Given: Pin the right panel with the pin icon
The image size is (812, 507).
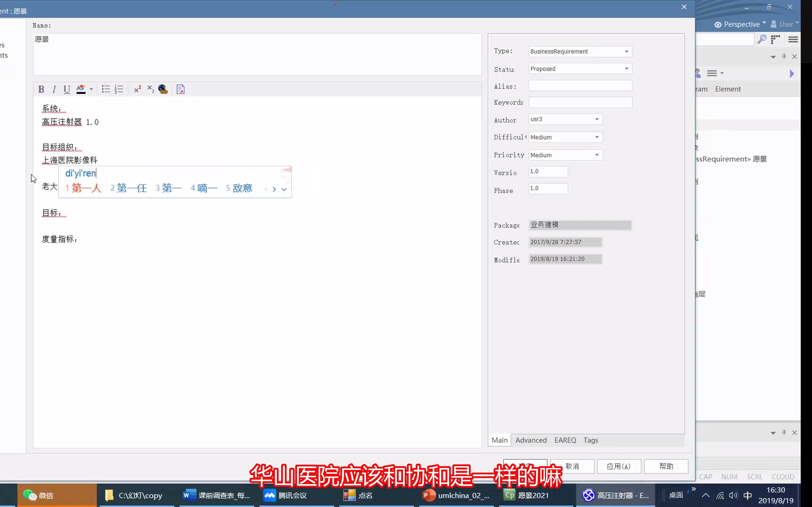Looking at the screenshot, I should coord(784,57).
